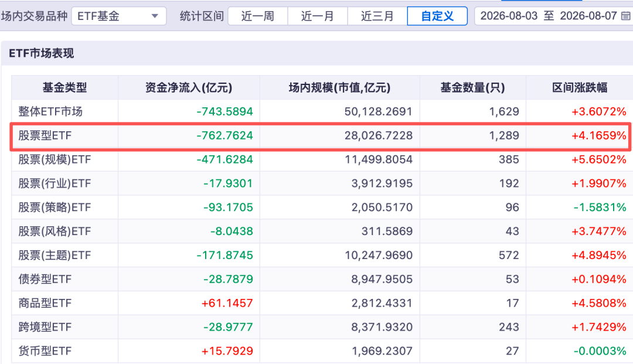This screenshot has height=364, width=633.
Task: Click net inflow value -8.0438
Action: pyautogui.click(x=232, y=231)
